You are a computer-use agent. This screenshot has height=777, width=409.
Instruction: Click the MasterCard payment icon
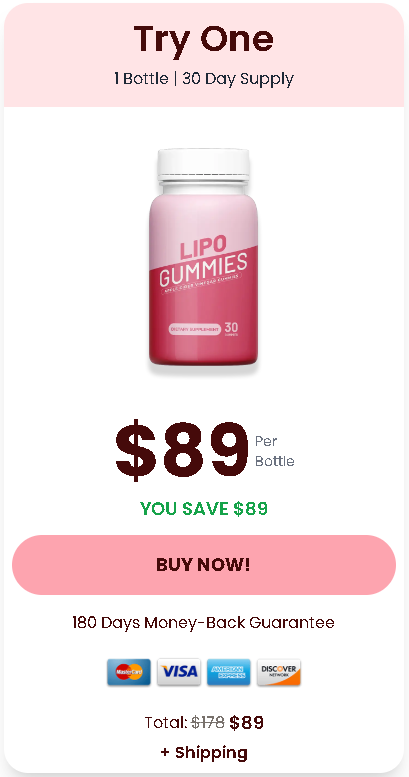(x=129, y=672)
